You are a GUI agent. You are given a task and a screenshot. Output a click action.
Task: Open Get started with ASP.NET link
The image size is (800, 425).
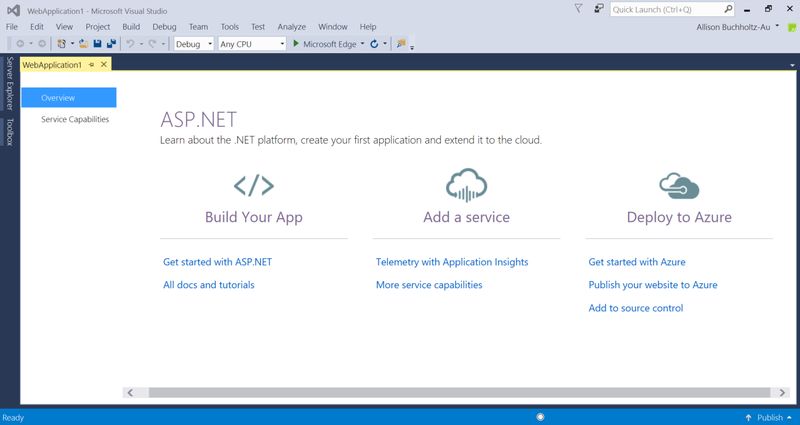217,262
